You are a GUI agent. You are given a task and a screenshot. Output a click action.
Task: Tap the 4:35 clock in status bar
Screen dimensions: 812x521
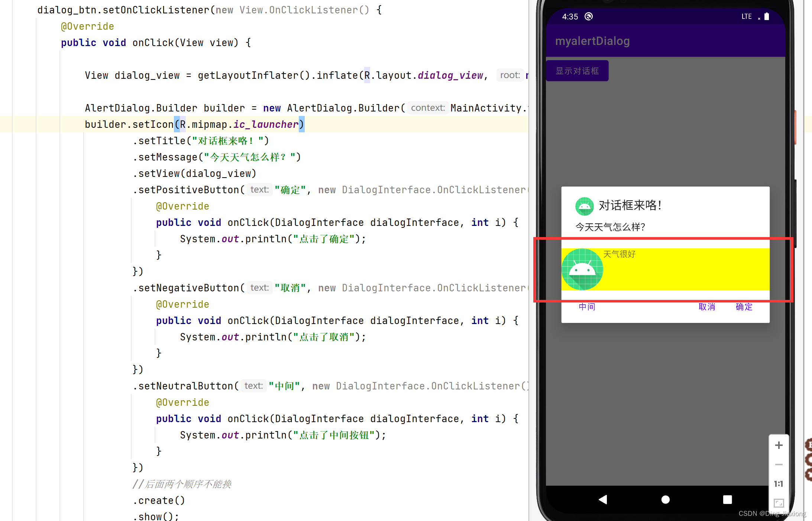[x=570, y=17]
